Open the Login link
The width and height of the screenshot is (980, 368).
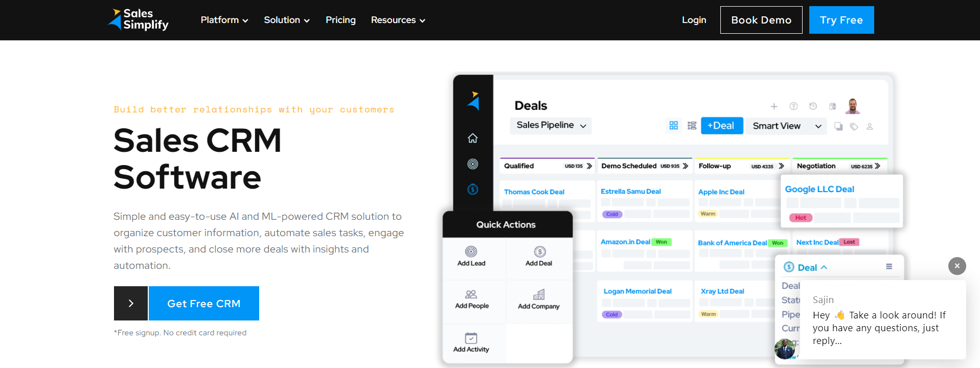(694, 20)
